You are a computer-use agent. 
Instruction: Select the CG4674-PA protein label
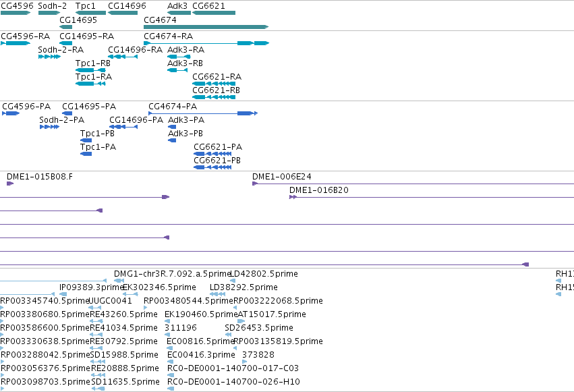[173, 107]
